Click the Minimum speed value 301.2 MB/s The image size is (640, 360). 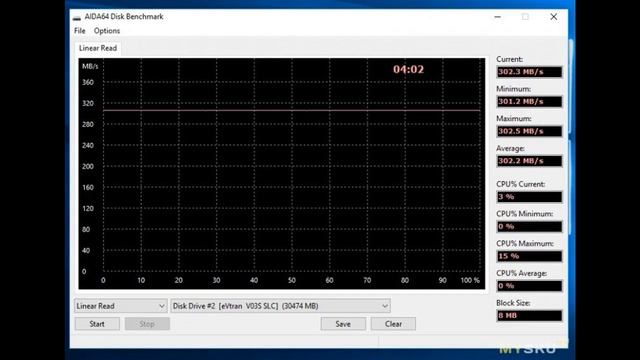tap(529, 102)
